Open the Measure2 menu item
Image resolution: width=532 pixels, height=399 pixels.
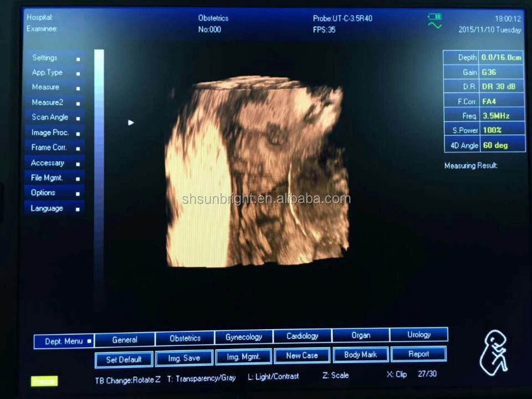click(x=54, y=103)
